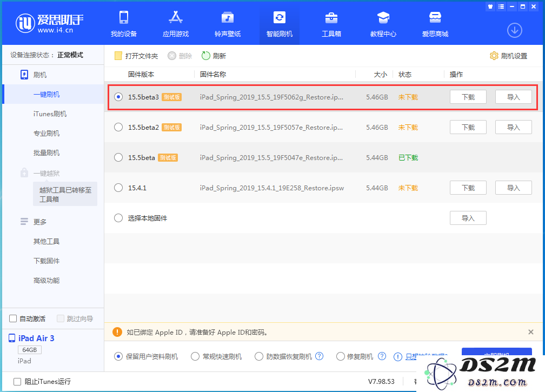Open the 教程中心 tutorial icon

point(383,17)
